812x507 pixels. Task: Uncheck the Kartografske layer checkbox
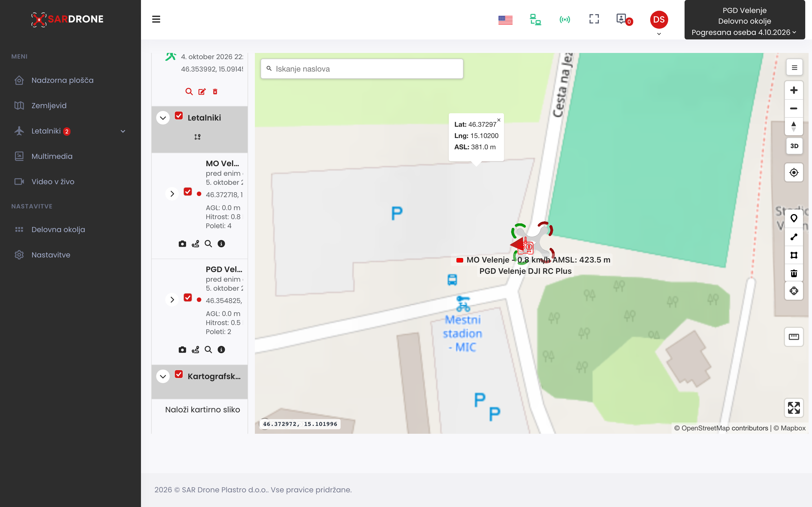click(x=179, y=375)
